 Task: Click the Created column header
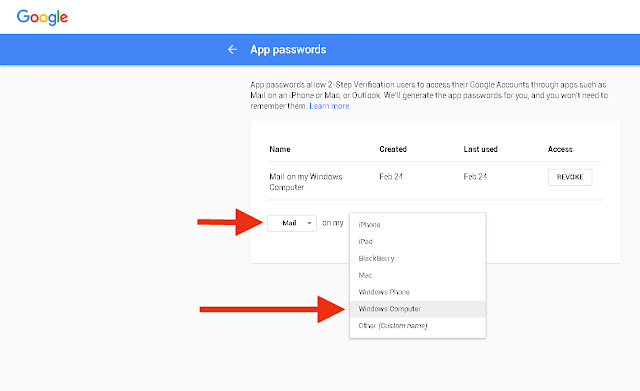393,149
